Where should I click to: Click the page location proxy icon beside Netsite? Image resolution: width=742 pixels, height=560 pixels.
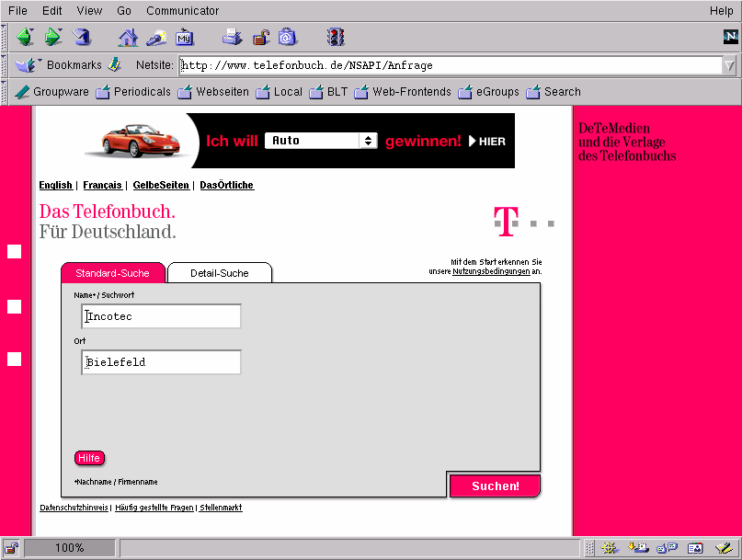pyautogui.click(x=115, y=64)
